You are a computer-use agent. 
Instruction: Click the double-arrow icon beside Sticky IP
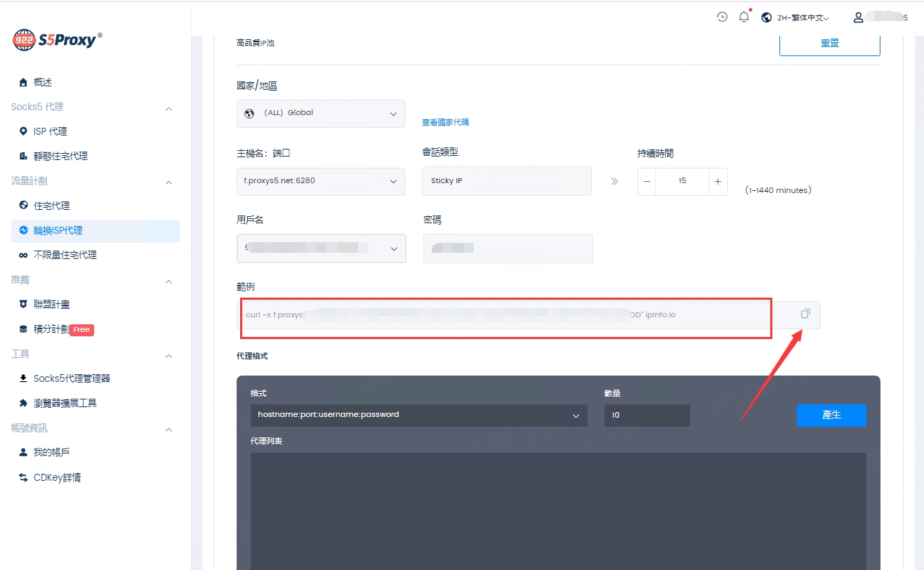614,181
